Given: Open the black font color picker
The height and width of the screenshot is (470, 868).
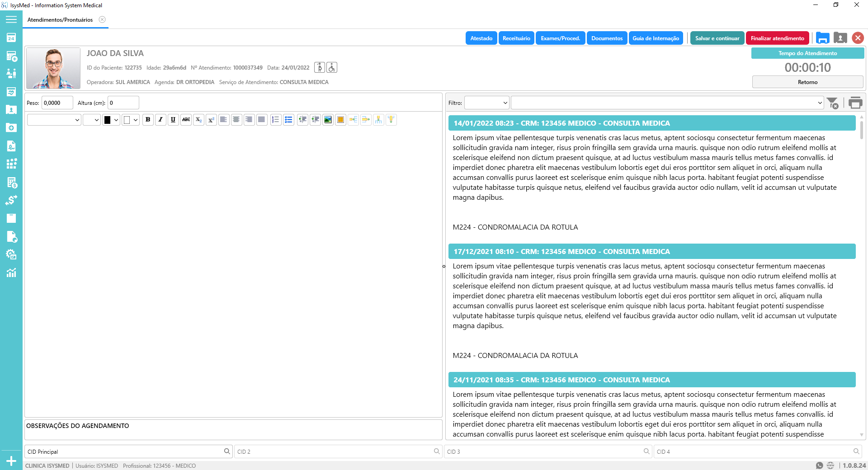Looking at the screenshot, I should pyautogui.click(x=111, y=120).
